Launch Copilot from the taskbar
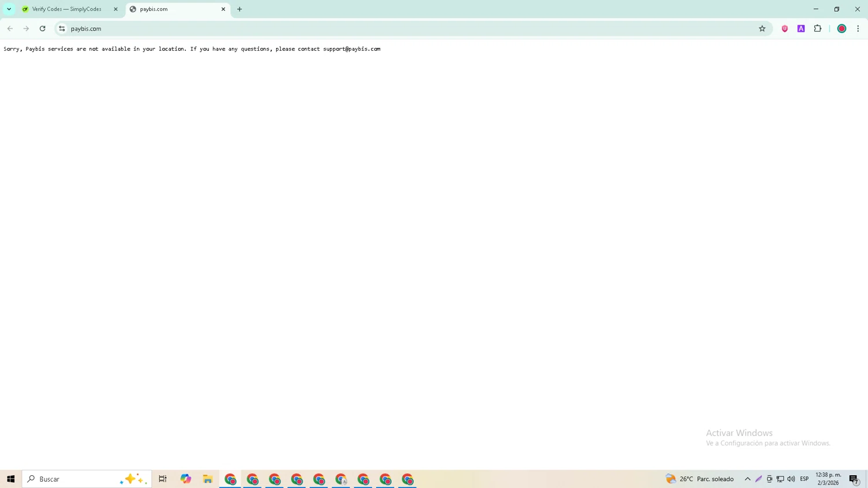 coord(185,479)
